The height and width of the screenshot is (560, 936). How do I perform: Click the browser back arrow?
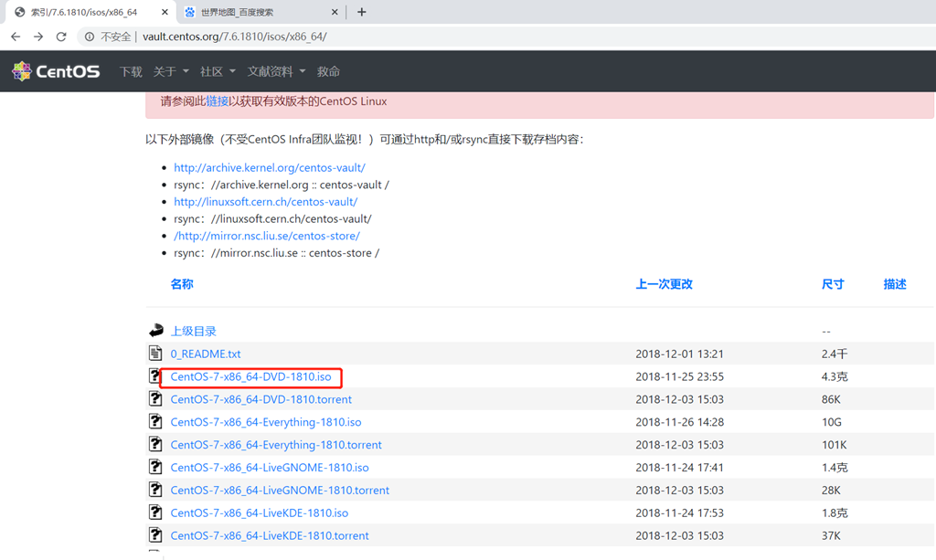(x=16, y=37)
